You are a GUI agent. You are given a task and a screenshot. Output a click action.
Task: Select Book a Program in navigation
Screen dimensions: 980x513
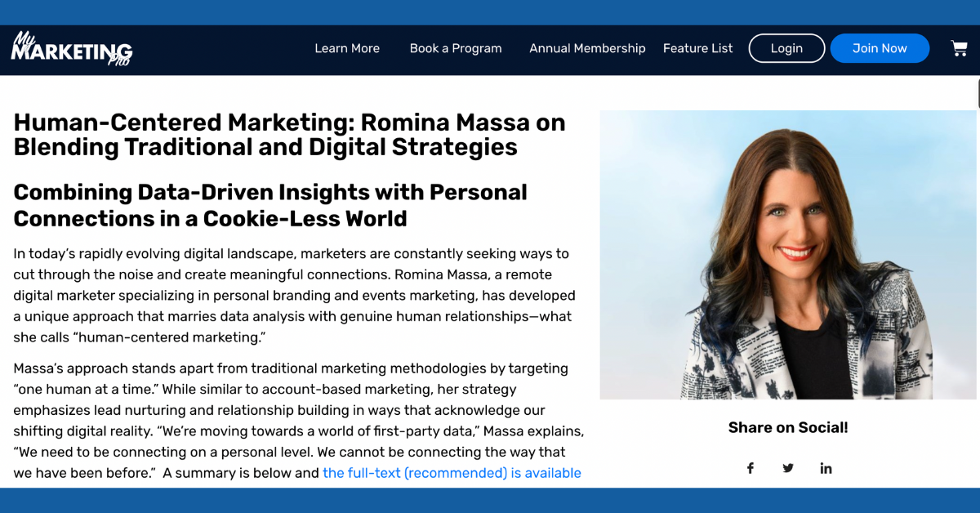click(x=456, y=48)
